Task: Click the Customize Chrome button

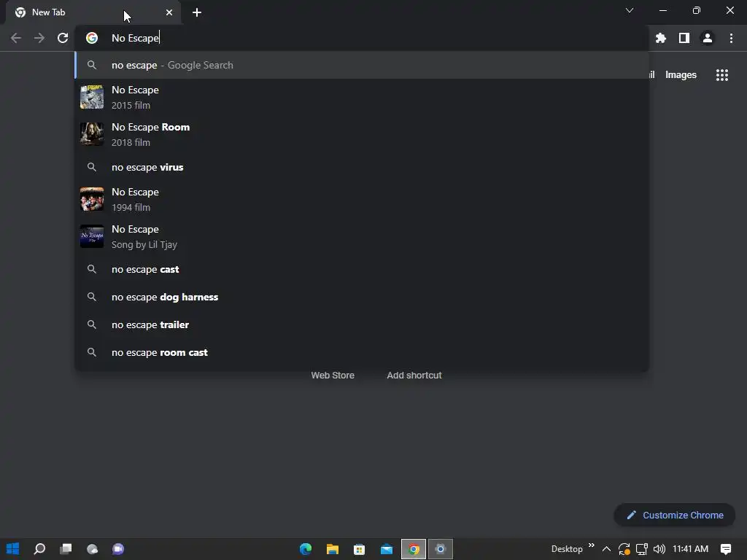Action: 675,516
